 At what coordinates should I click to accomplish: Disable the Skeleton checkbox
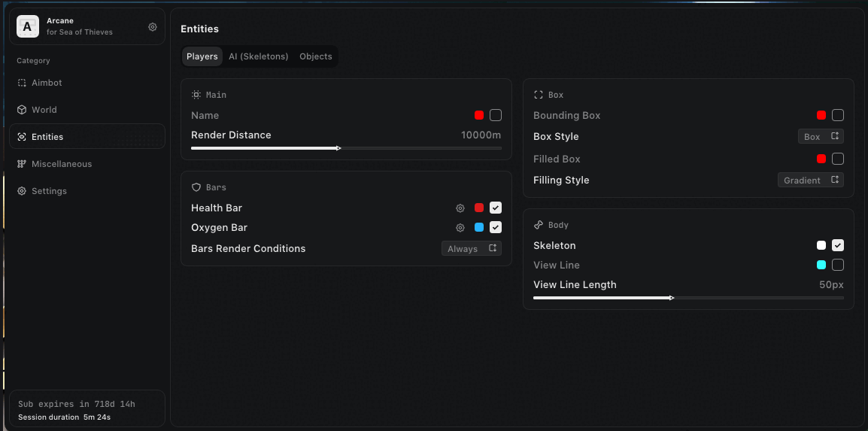[x=838, y=245]
